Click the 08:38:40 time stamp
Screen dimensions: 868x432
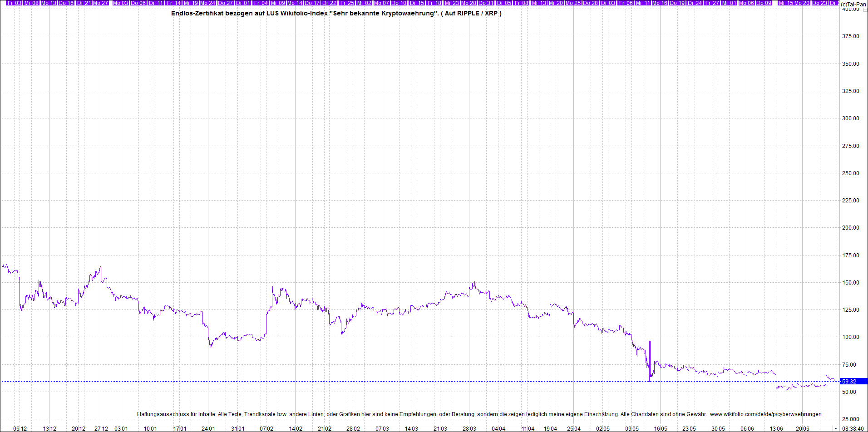point(853,428)
